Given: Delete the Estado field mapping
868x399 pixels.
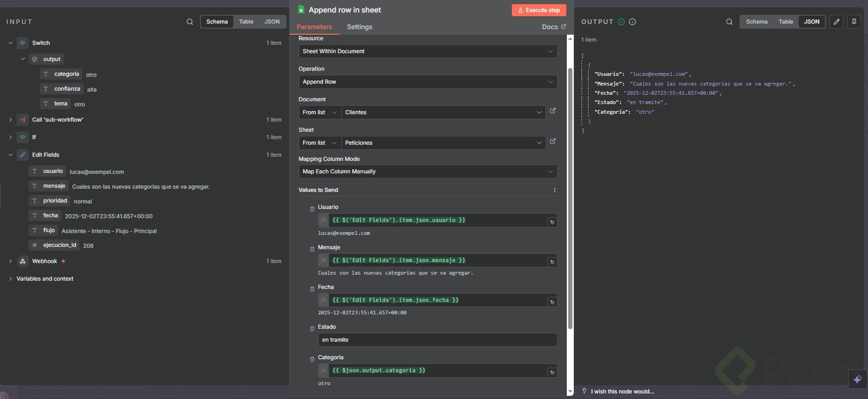Looking at the screenshot, I should 312,329.
